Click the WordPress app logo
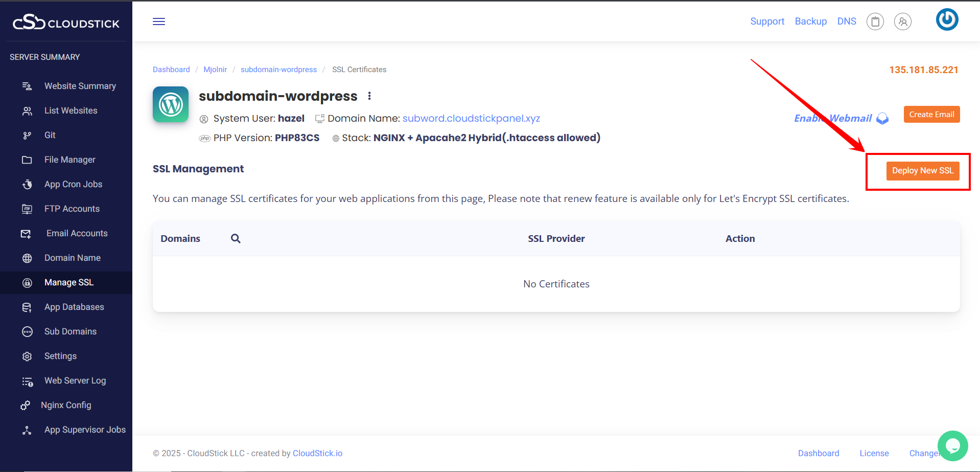This screenshot has height=472, width=980. 171,105
